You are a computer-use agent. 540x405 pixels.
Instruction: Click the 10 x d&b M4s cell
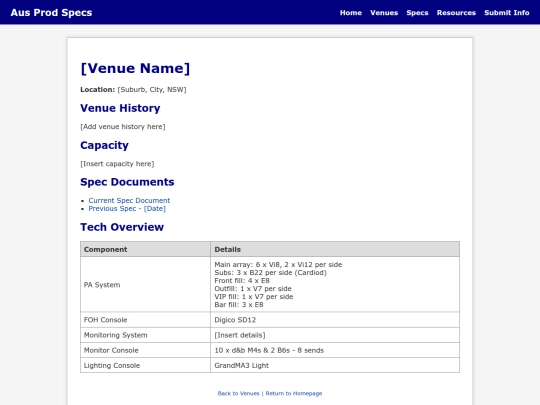pos(335,350)
